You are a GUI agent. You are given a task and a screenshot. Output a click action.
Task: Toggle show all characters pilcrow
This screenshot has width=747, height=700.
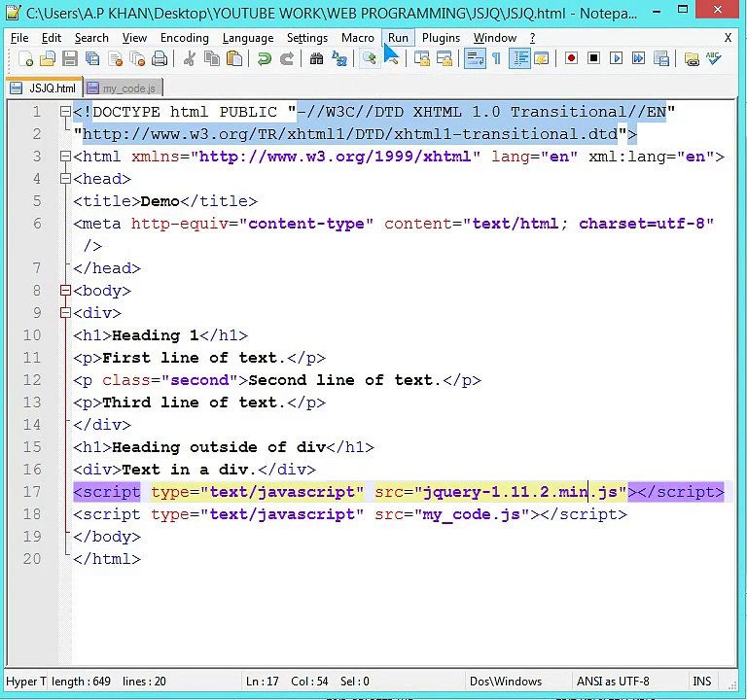point(496,59)
